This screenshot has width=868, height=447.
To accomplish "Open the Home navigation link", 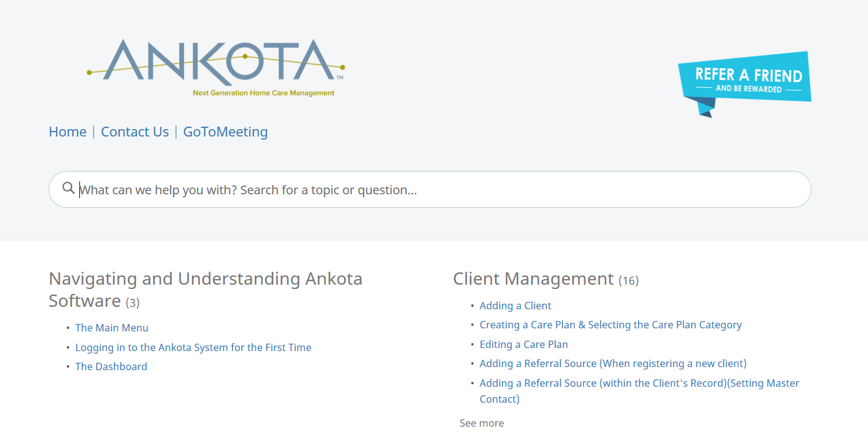I will pyautogui.click(x=68, y=132).
